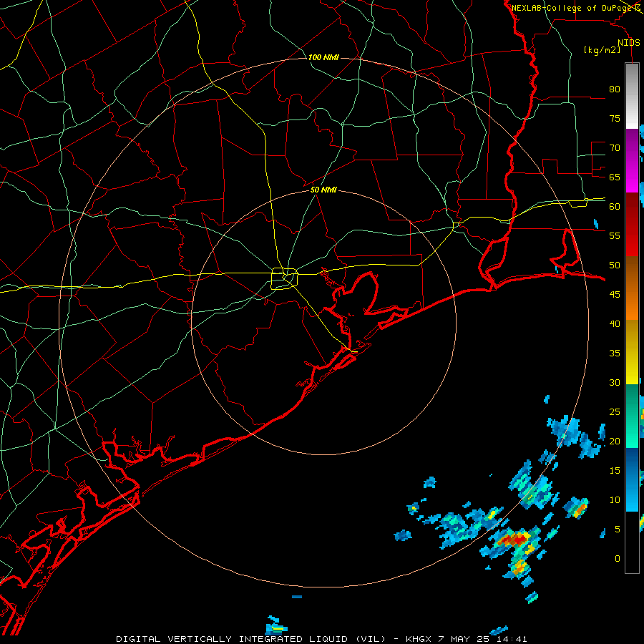This screenshot has width=644, height=644.
Task: Click the 30 value on the scale
Action: coord(615,382)
